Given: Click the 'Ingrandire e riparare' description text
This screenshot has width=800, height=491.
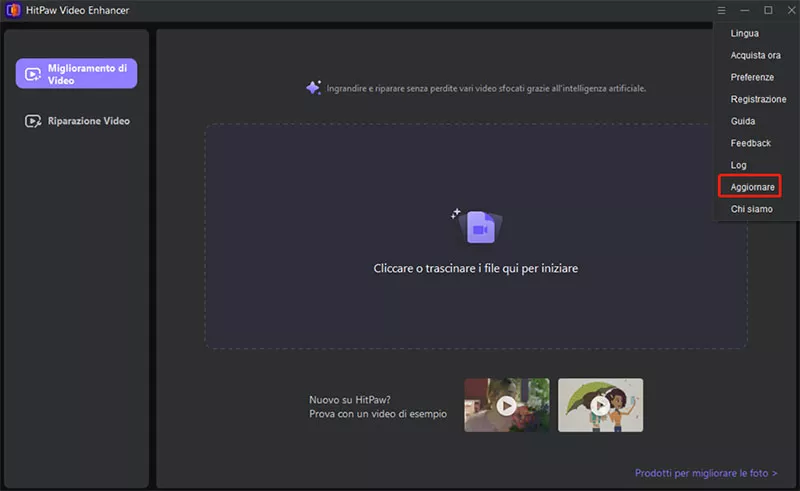Looking at the screenshot, I should [x=486, y=88].
